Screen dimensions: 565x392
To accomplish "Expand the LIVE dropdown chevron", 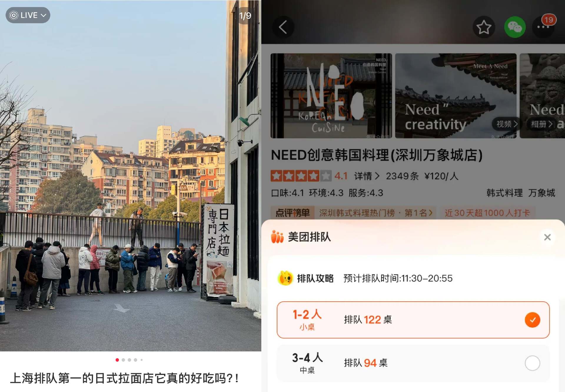I will pos(44,15).
